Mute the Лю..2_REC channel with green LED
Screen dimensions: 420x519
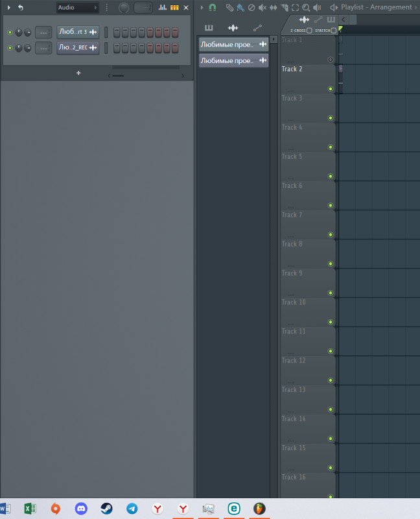click(10, 48)
